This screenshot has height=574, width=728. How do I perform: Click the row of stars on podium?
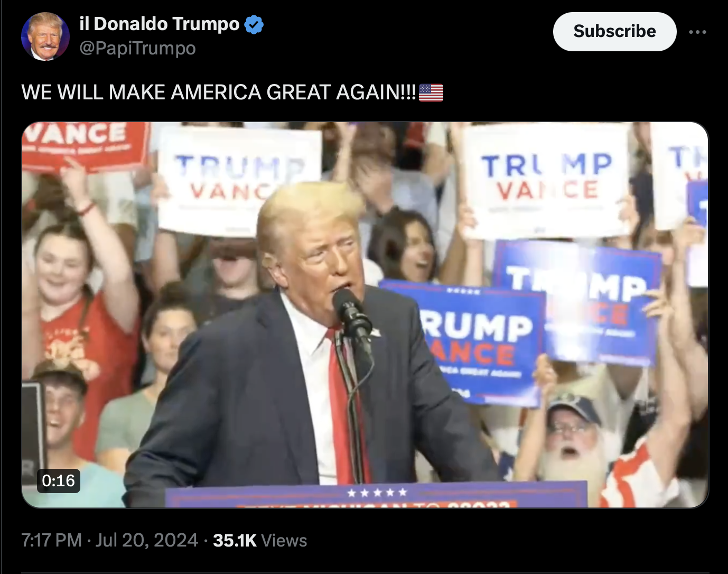[377, 493]
